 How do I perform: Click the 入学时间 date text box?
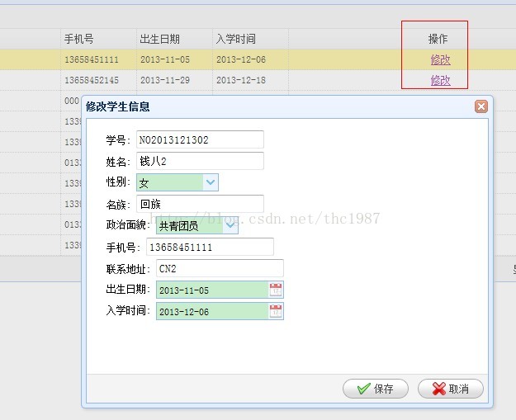211,311
